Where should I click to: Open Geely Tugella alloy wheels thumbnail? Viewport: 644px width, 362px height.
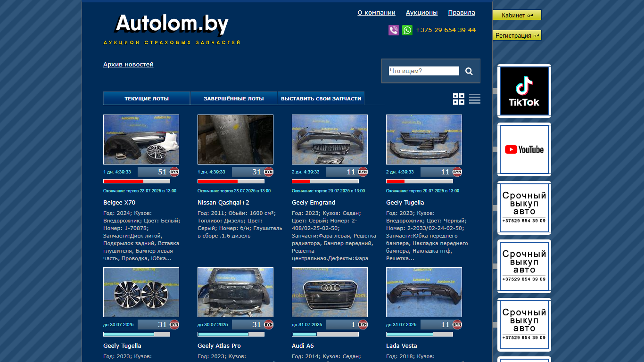click(141, 292)
